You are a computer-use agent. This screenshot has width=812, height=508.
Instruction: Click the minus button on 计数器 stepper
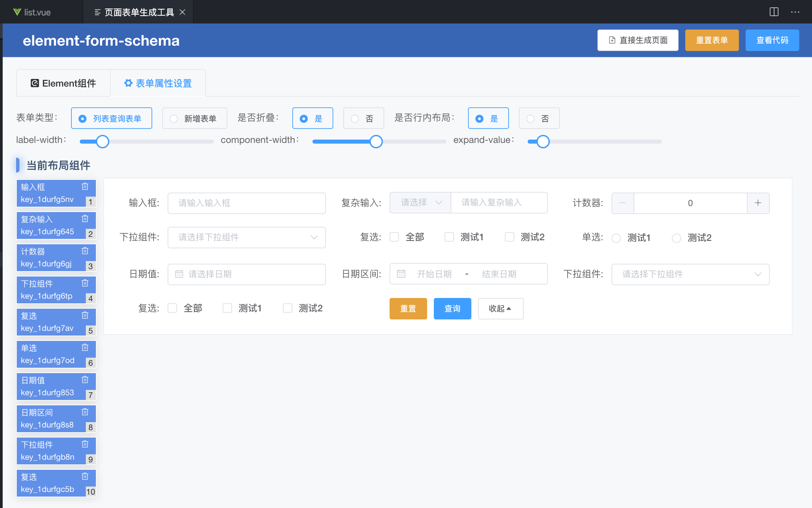[622, 203]
